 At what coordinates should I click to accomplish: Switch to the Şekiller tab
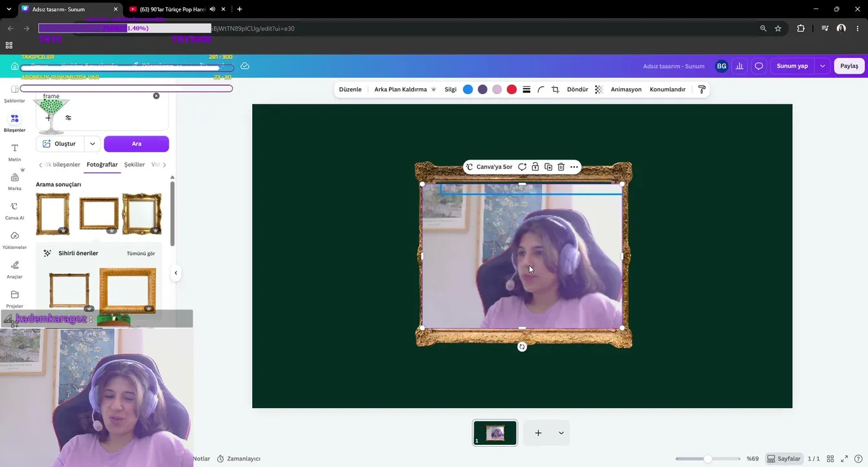[x=135, y=165]
